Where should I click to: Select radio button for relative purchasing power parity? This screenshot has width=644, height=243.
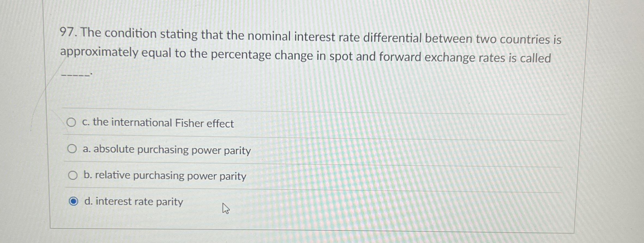(73, 176)
